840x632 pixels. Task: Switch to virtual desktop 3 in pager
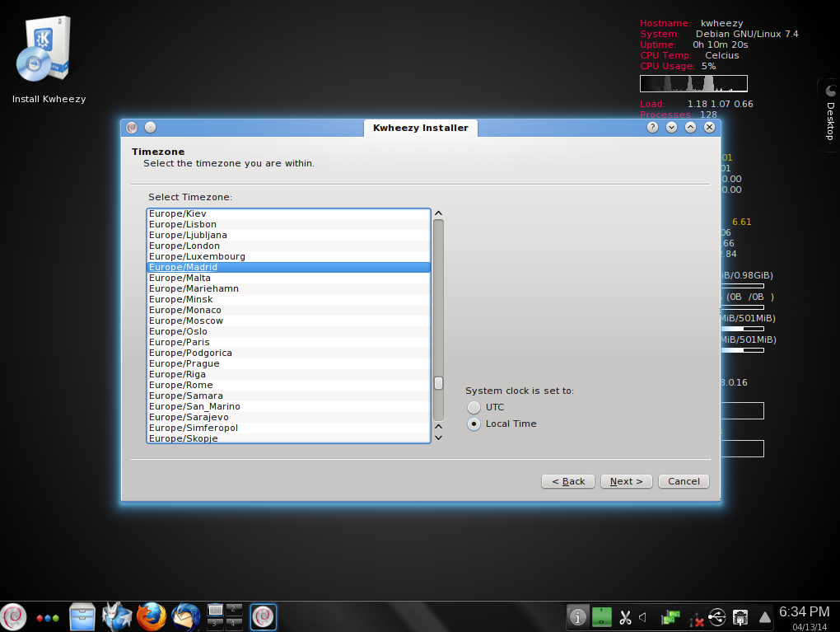tap(216, 623)
